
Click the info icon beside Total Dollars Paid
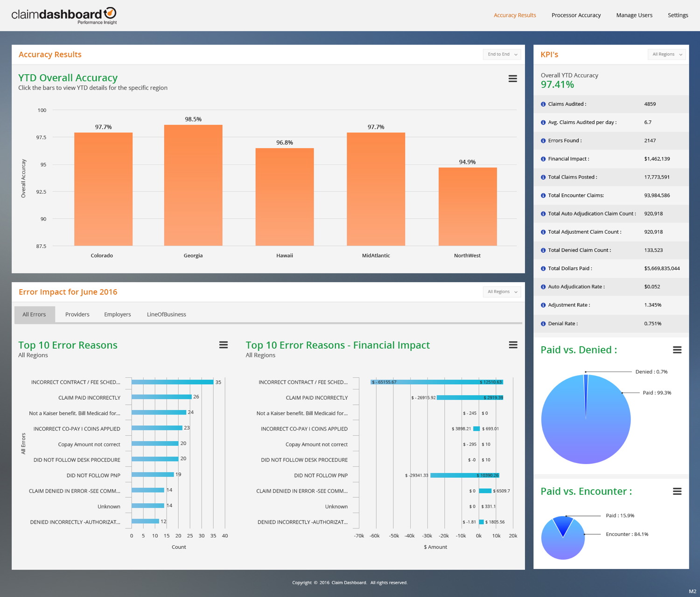click(x=543, y=269)
